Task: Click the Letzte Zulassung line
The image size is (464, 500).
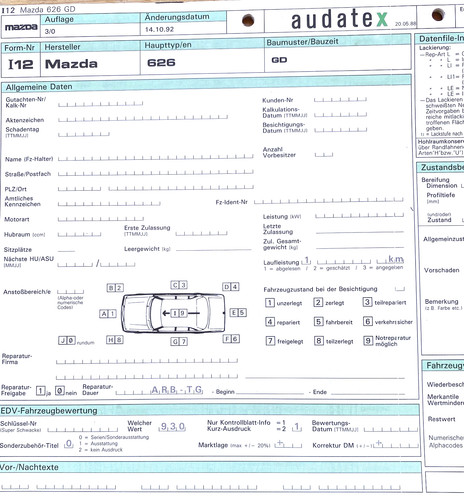Action: click(360, 231)
